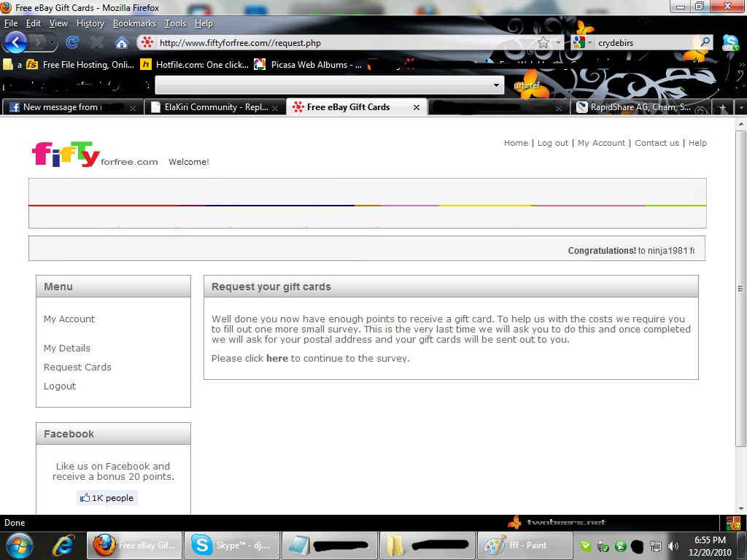Click the Facebook Like thumbs-up button
Viewport: 747px width, 560px height.
(107, 497)
